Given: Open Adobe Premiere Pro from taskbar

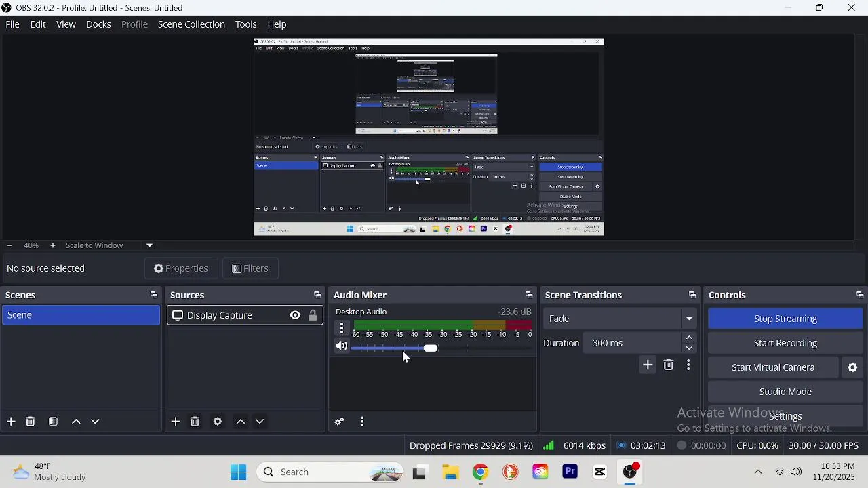Looking at the screenshot, I should click(570, 472).
